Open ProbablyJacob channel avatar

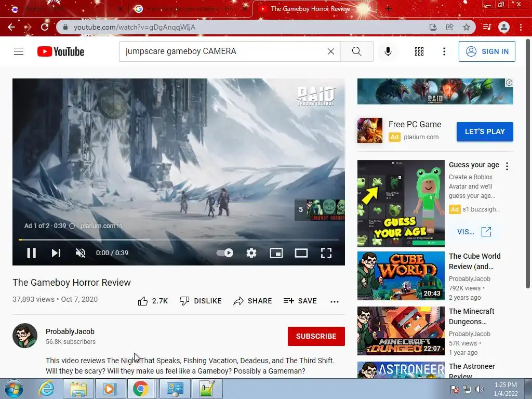[x=25, y=336]
